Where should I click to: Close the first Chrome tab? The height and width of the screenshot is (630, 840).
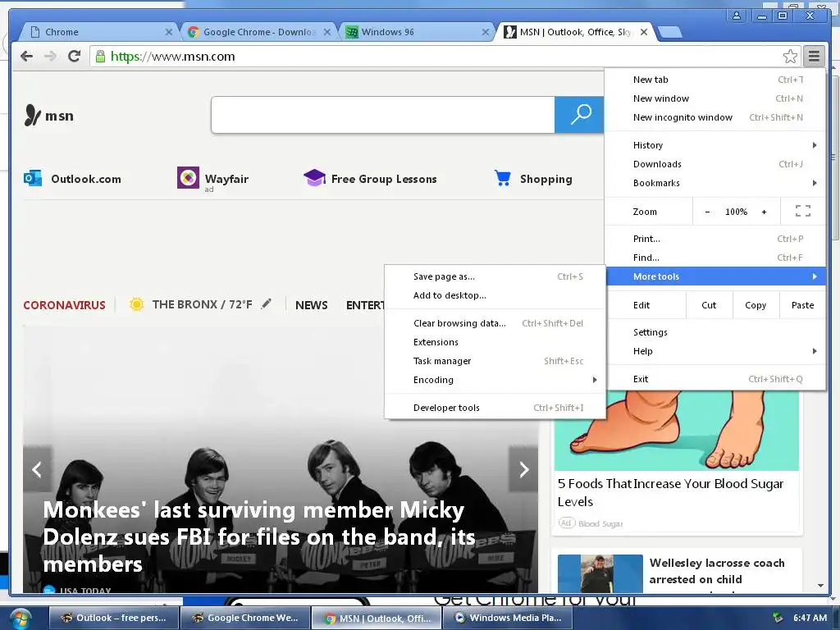tap(169, 32)
